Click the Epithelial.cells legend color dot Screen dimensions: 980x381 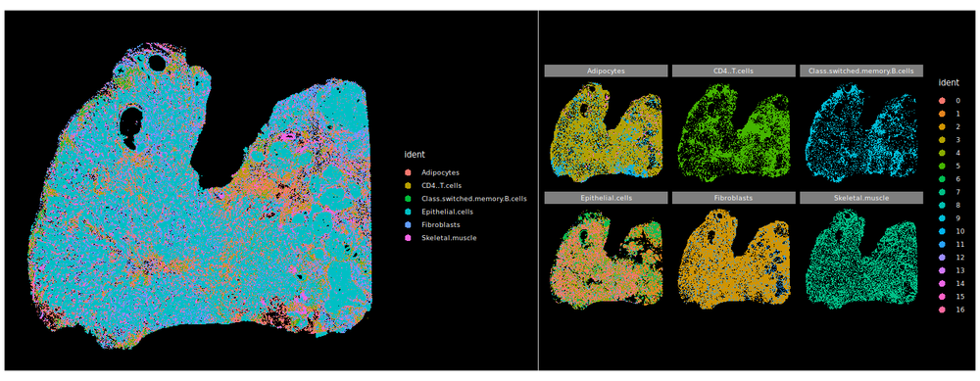coord(408,212)
